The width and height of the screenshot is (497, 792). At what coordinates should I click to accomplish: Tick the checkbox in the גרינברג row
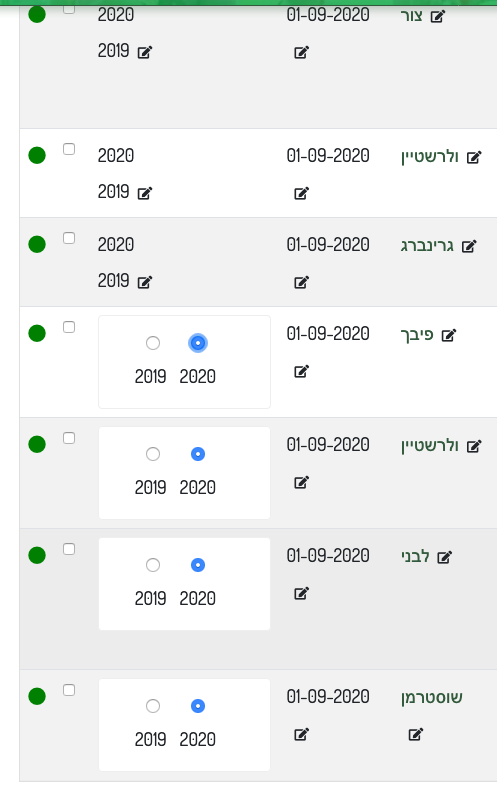point(69,238)
